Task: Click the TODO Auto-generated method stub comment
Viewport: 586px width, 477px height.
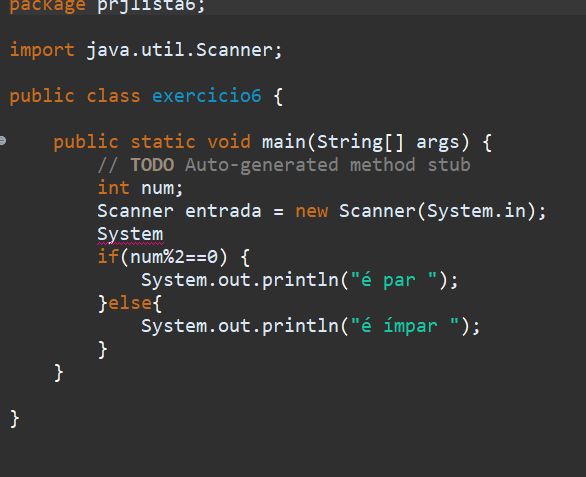Action: coord(284,165)
